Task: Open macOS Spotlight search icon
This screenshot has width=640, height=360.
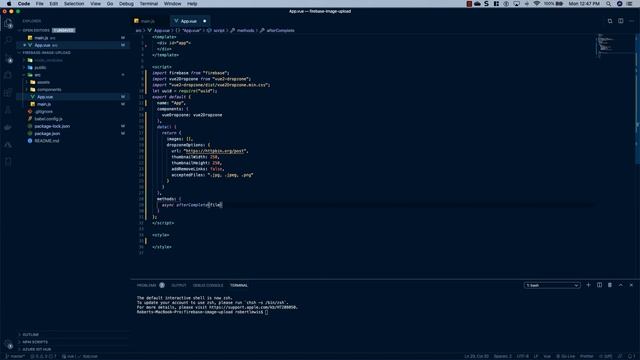Action: point(608,4)
